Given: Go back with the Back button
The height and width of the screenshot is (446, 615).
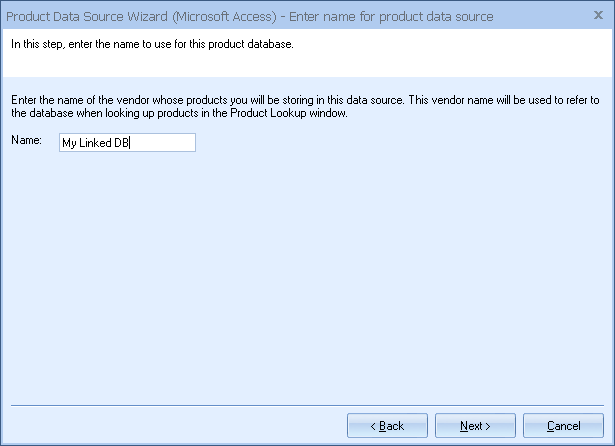Looking at the screenshot, I should pos(387,426).
